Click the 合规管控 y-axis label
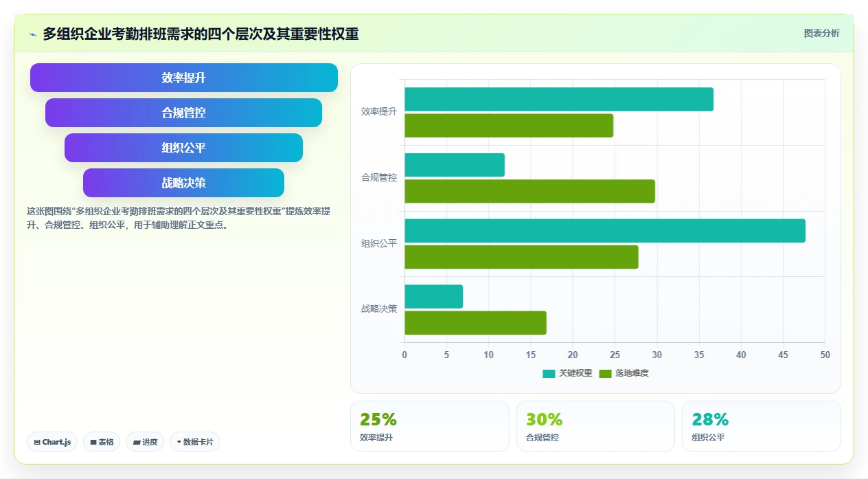The height and width of the screenshot is (479, 868). 379,177
